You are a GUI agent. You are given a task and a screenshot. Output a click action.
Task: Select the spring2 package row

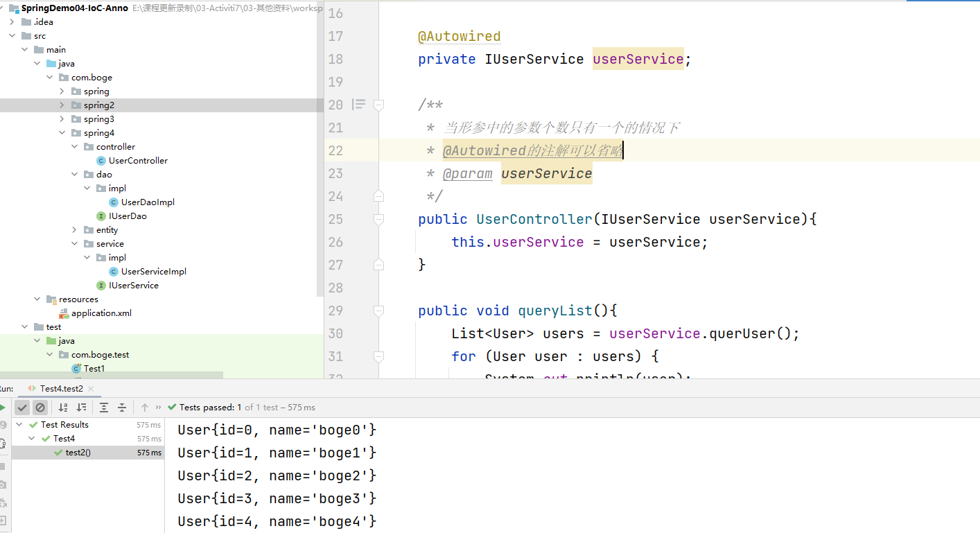161,105
